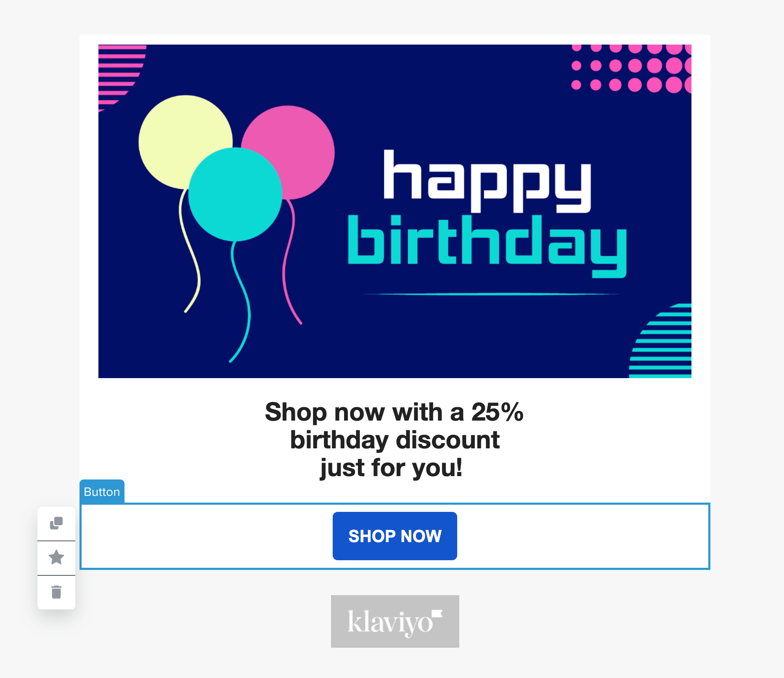Delete the Button block with trash icon
784x678 pixels.
tap(56, 592)
